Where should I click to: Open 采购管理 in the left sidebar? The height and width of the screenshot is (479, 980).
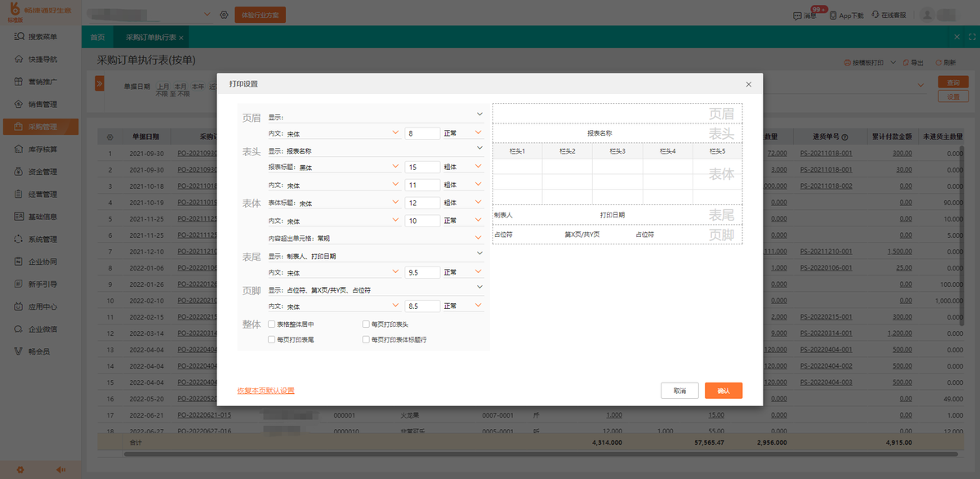pyautogui.click(x=41, y=127)
